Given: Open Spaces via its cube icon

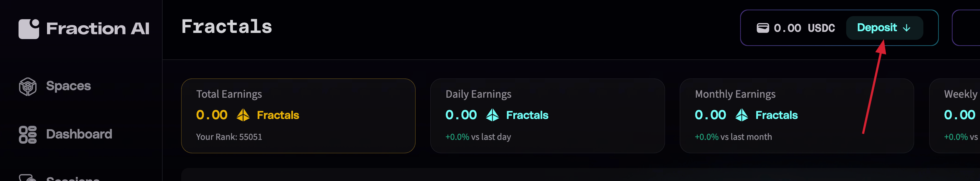Looking at the screenshot, I should click(28, 86).
